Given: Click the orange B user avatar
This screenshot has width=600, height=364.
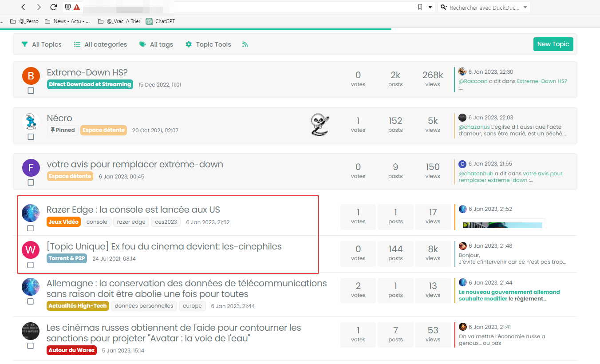Looking at the screenshot, I should click(31, 76).
